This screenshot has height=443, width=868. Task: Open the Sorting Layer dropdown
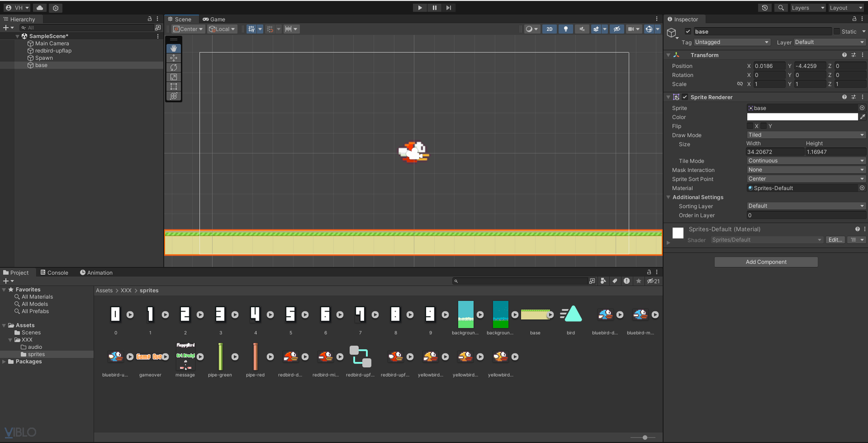point(806,206)
